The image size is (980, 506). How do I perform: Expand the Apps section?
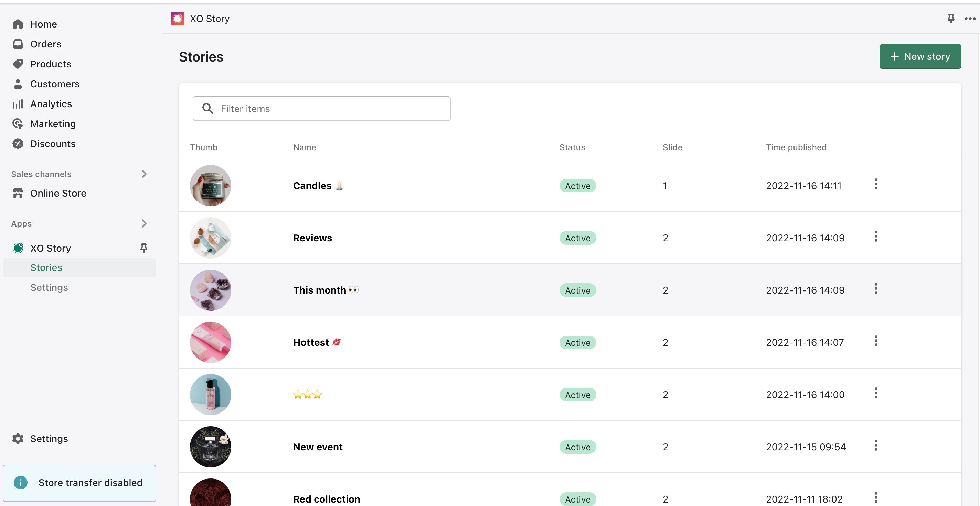point(144,223)
